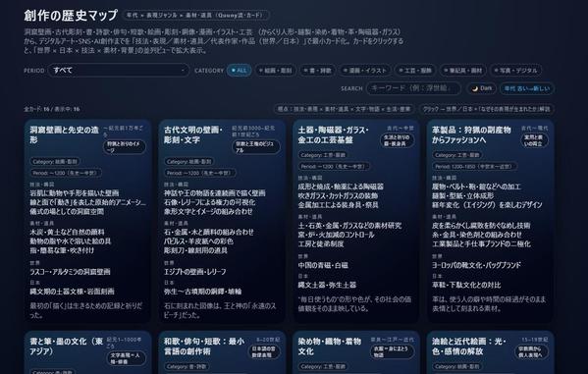Toggle the Dark mode moon button
588x374 pixels.
482,88
